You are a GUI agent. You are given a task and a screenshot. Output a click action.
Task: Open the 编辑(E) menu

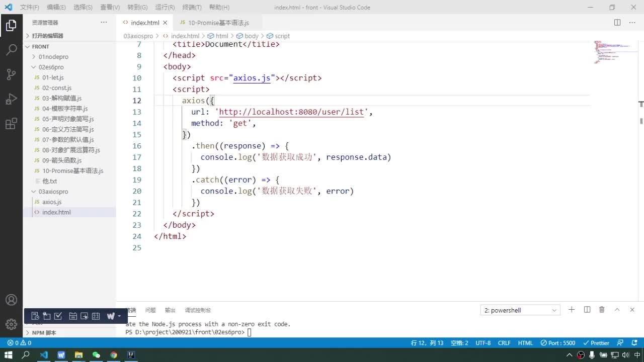click(56, 8)
